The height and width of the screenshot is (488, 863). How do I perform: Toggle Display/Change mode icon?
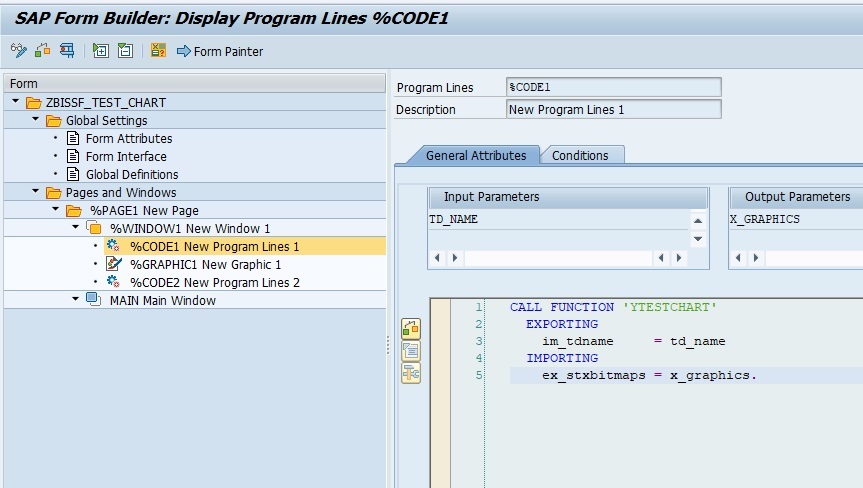pyautogui.click(x=18, y=51)
